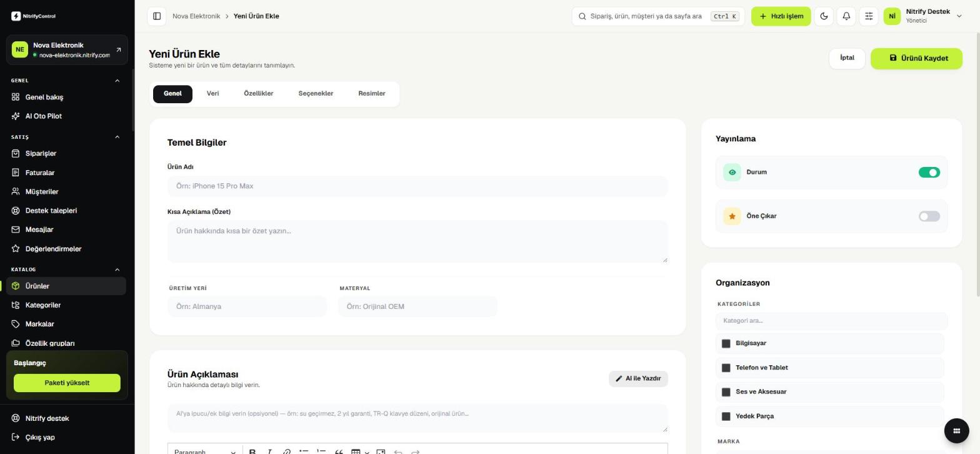Open Markalar in the sidebar
Screen dimensions: 980x454
click(x=67, y=324)
